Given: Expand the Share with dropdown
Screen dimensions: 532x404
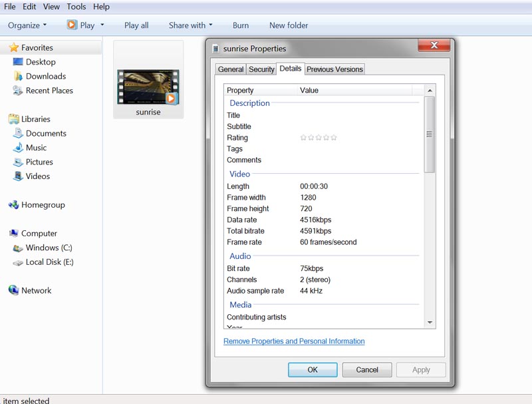Looking at the screenshot, I should tap(190, 25).
